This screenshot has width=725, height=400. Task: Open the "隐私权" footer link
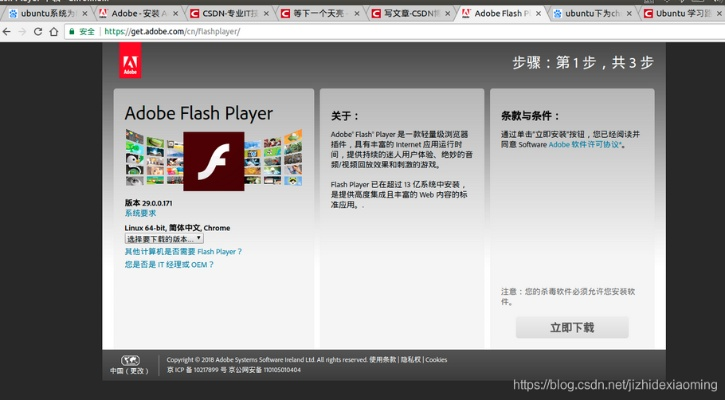[x=411, y=359]
